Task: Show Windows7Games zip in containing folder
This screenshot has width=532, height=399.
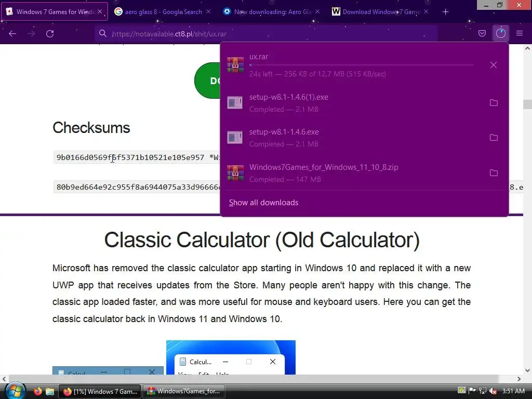Action: click(x=494, y=172)
